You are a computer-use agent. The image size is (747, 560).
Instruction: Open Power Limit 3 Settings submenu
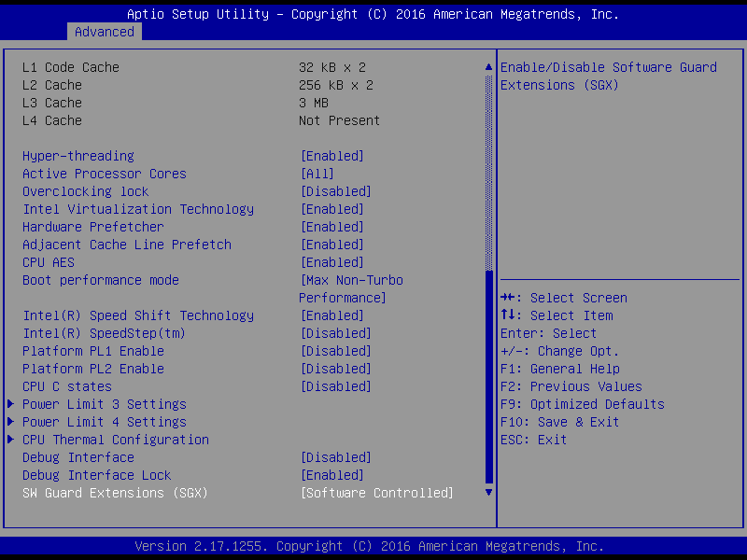pyautogui.click(x=104, y=404)
